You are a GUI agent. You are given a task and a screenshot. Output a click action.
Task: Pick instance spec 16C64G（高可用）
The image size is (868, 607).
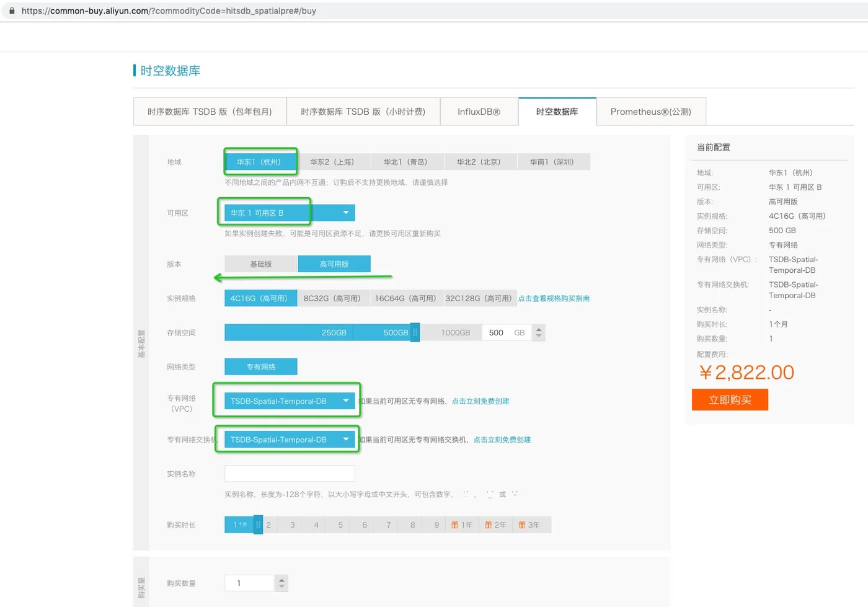(x=407, y=298)
